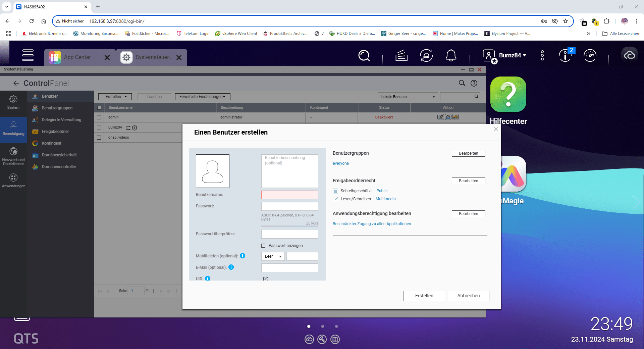644x349 pixels.
Task: Open Delegierte Verwaltung in the left menu
Action: coord(60,120)
